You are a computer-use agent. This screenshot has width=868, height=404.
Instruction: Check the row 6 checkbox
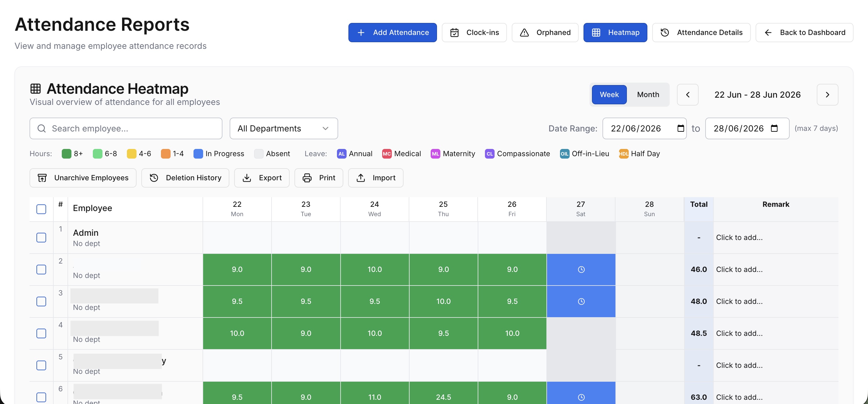pos(41,397)
